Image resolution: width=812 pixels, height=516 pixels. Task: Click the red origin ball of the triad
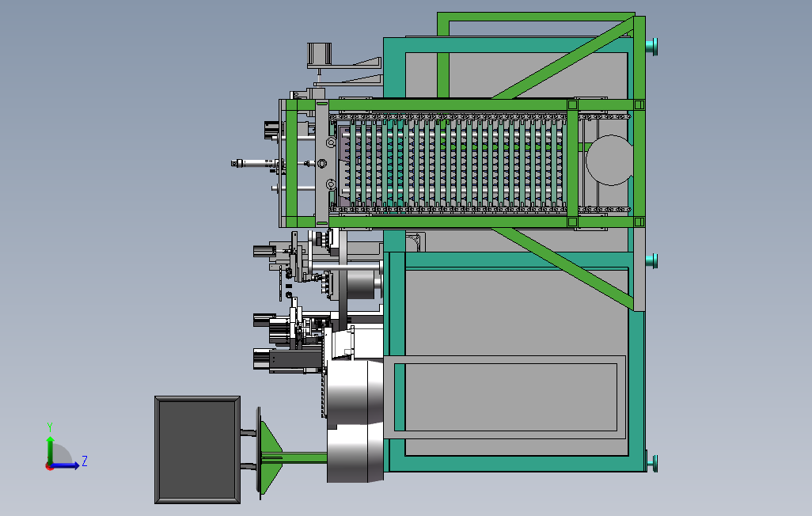tap(49, 467)
